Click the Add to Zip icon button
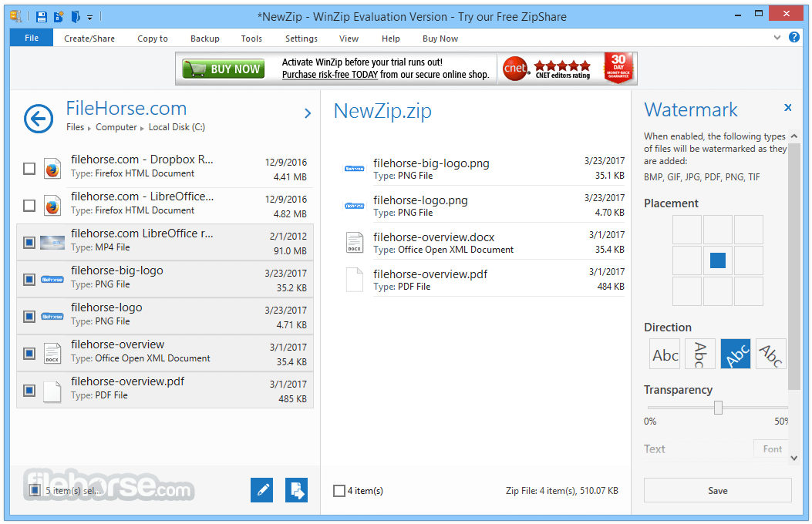This screenshot has height=524, width=812. pyautogui.click(x=296, y=490)
